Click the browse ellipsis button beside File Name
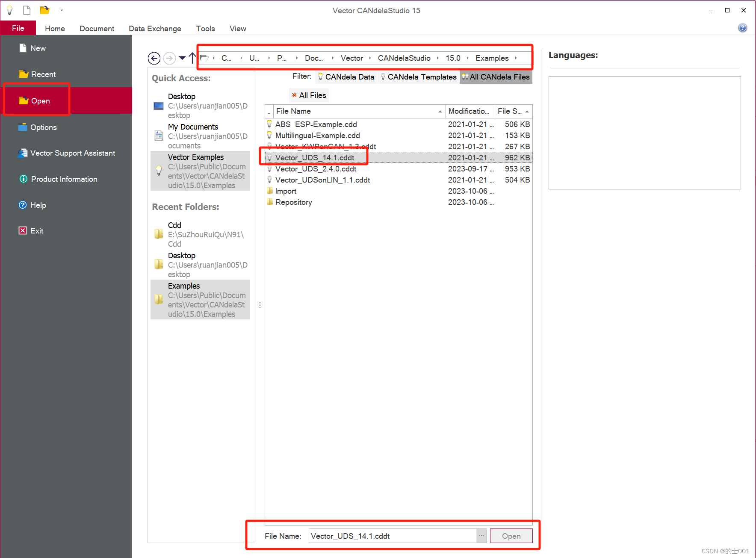756x558 pixels. 481,536
